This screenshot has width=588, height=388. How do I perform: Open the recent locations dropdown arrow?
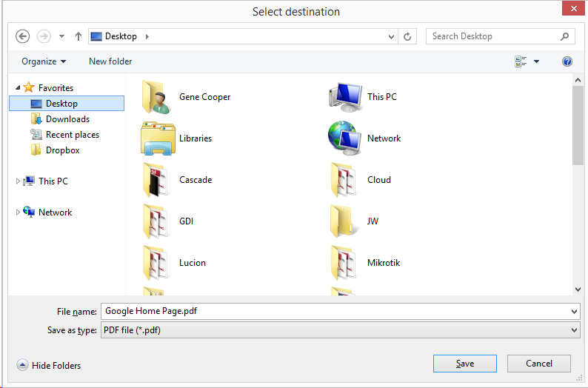[61, 36]
